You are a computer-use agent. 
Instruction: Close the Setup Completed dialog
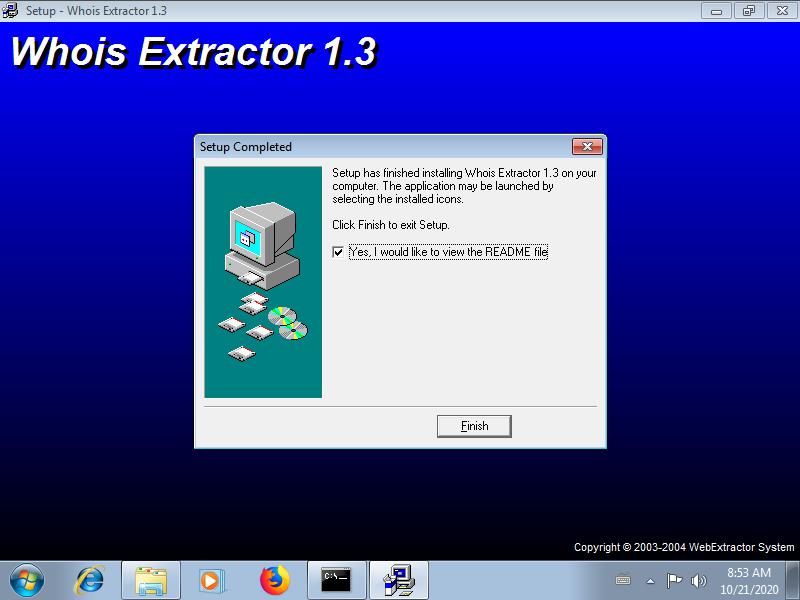pos(587,147)
